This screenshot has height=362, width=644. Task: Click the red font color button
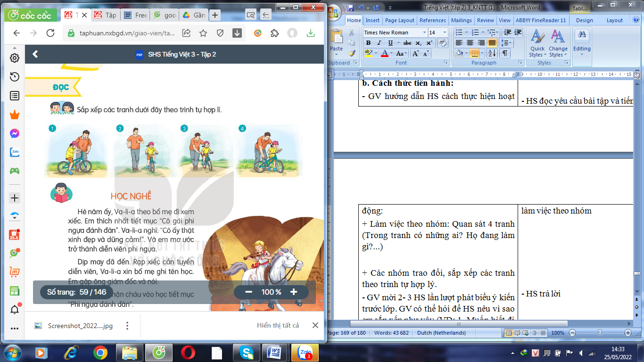[385, 53]
